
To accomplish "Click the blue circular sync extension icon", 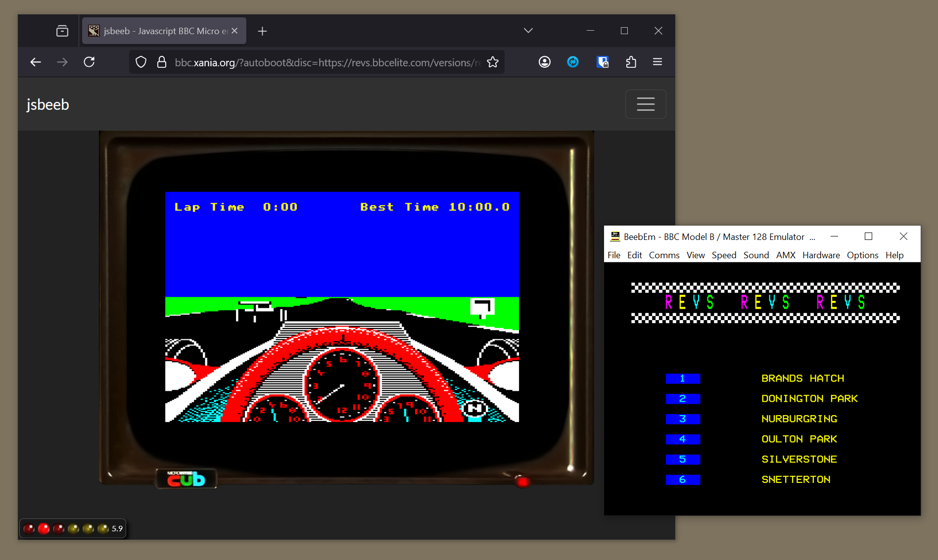I will tap(573, 62).
